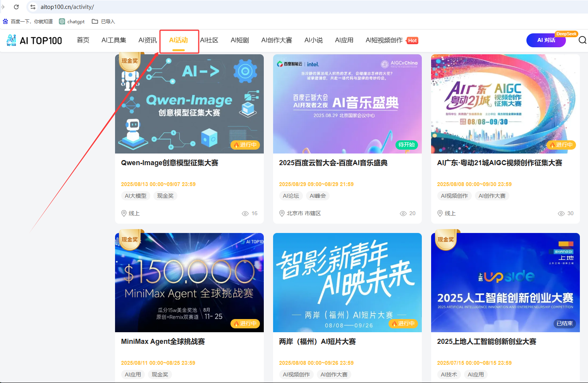Open AI广东·粤动21城AIGC视频创作征集大赛 title

point(500,163)
